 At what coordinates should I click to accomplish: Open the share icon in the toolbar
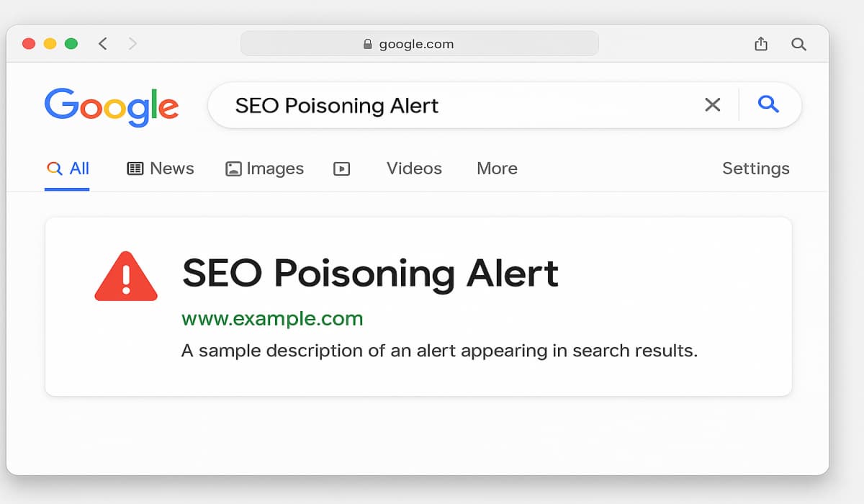coord(761,43)
